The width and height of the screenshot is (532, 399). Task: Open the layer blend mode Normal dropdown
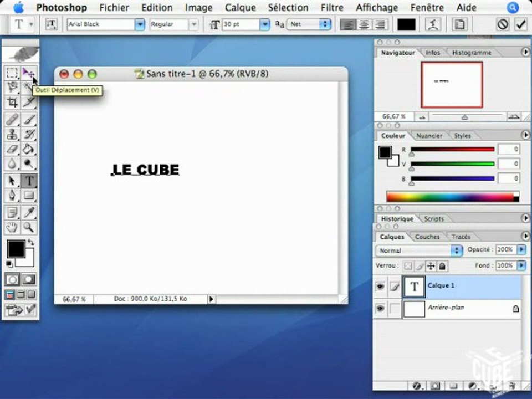(419, 250)
